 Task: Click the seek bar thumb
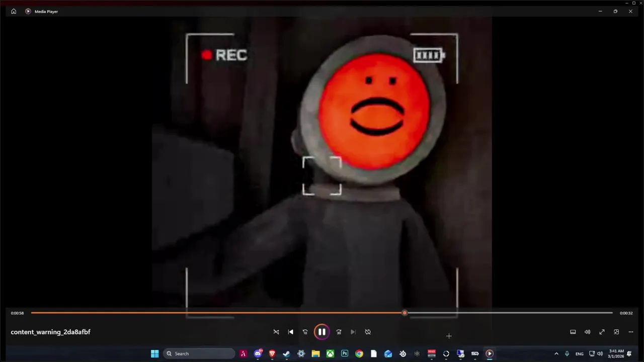[405, 313]
